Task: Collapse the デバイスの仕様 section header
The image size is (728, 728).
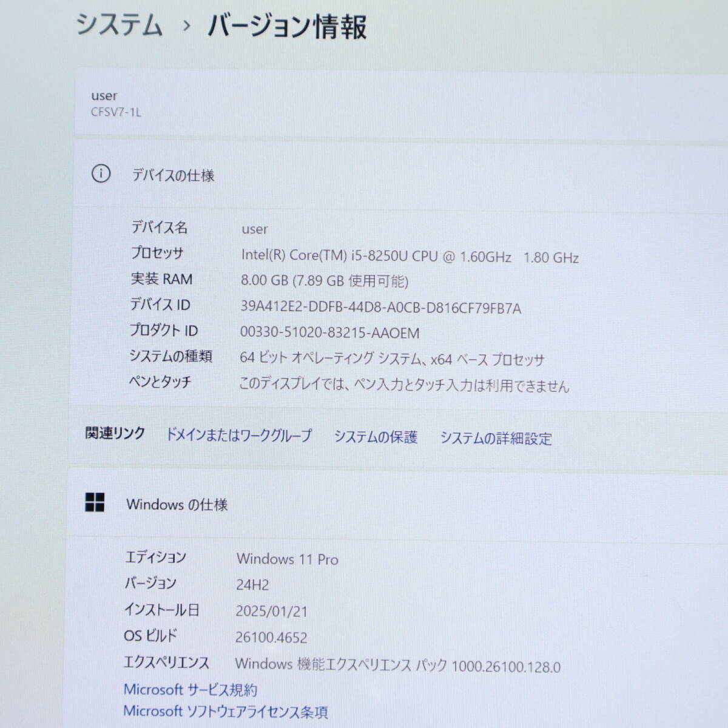Action: (x=400, y=175)
